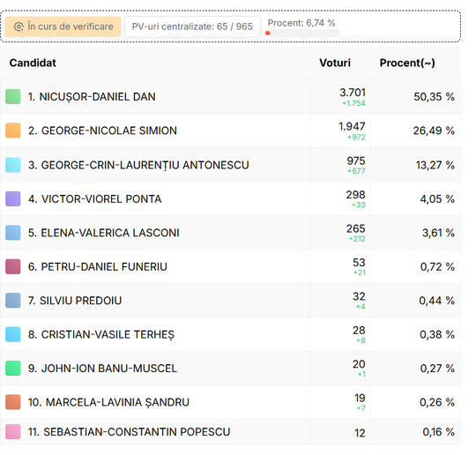476x455 pixels.
Task: Click the magenta swatch for Petru-Daniel Funeriu
Action: (x=13, y=266)
